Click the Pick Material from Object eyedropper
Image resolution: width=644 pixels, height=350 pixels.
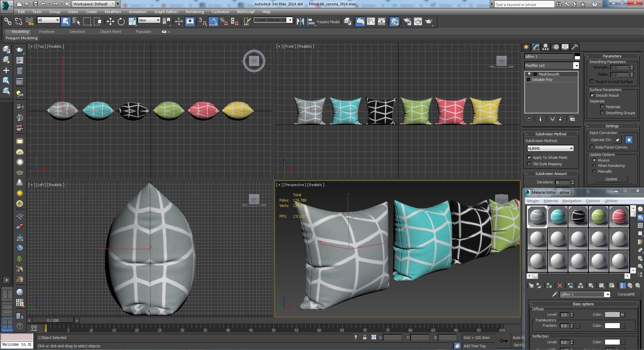[x=555, y=294]
